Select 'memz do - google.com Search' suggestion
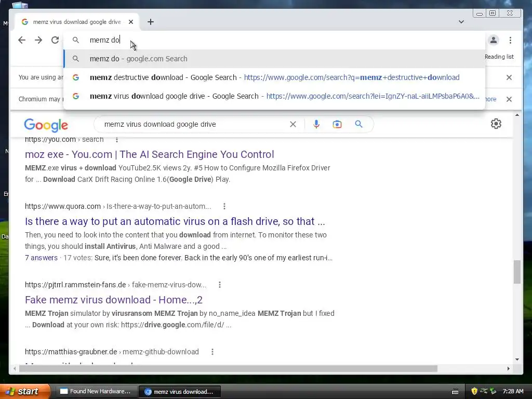Screen dimensions: 532x399 point(274,59)
